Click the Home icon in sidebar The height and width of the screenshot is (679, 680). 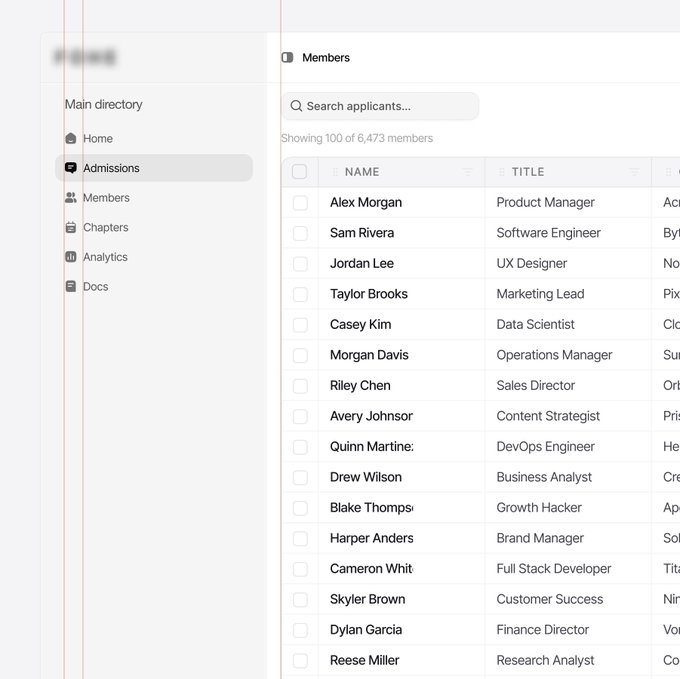pyautogui.click(x=71, y=138)
